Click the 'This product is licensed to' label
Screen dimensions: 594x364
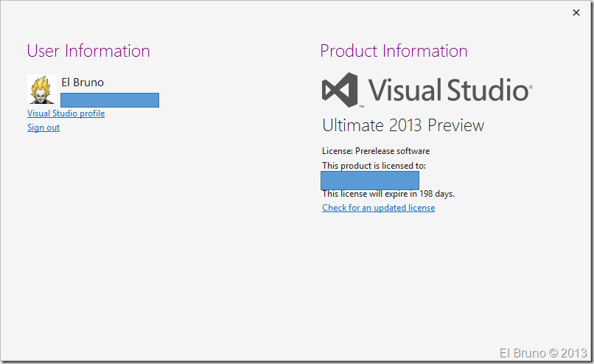pos(374,166)
